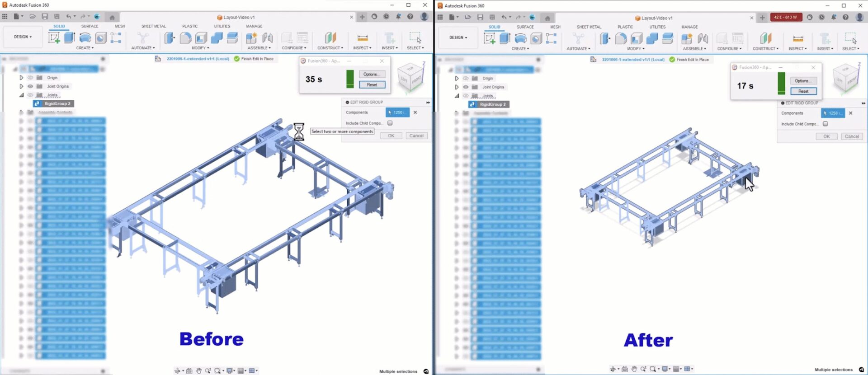
Task: Pick the Combine tool in left window
Action: coord(217,38)
